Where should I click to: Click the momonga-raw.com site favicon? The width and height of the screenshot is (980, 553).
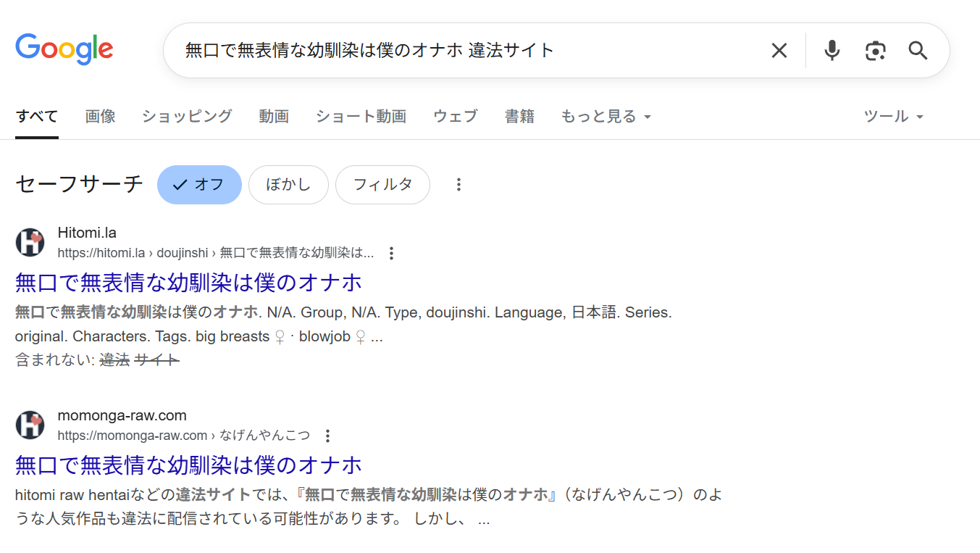click(30, 425)
